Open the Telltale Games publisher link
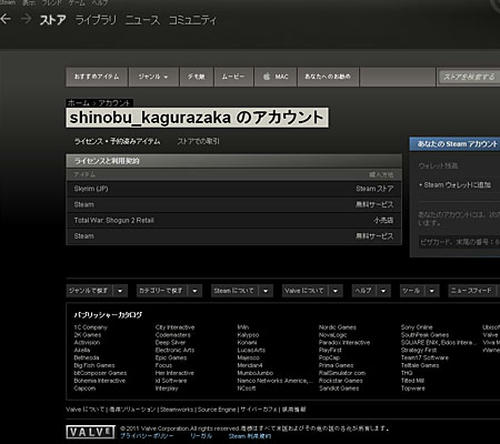Screen dimensions: 500x444 pyautogui.click(x=420, y=365)
